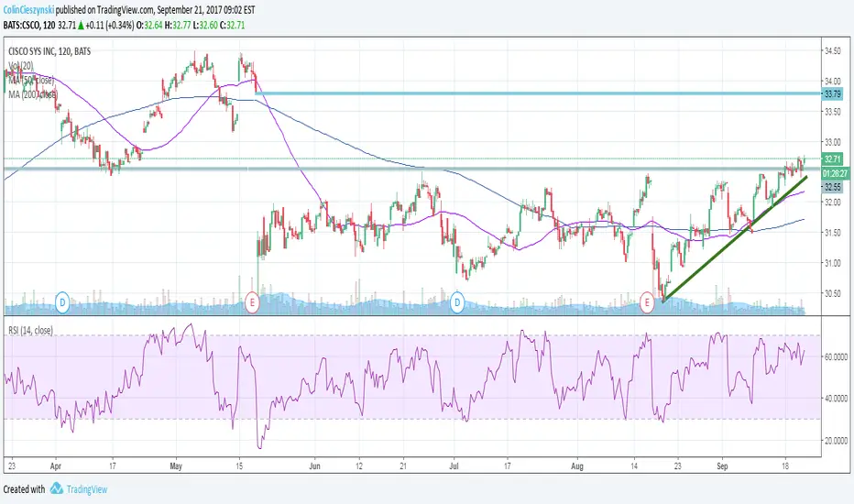854x504 pixels.
Task: Click the 32.55 gray price label
Action: [832, 187]
